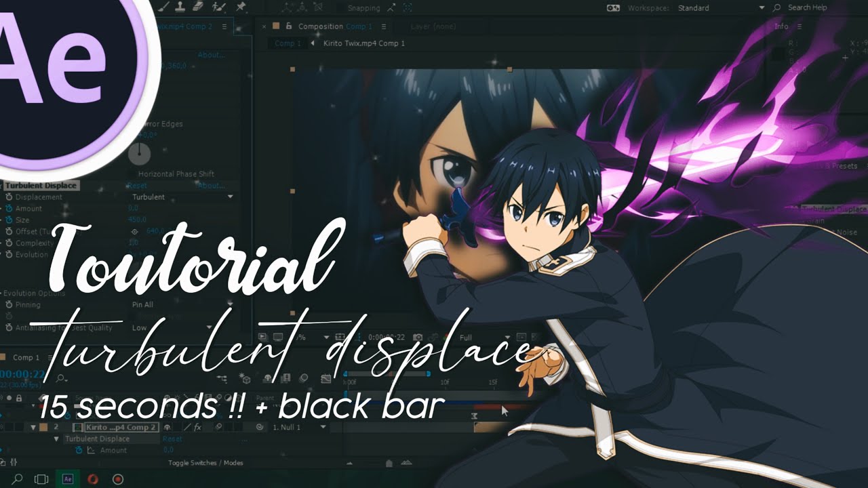The width and height of the screenshot is (868, 488).
Task: Click Reset for Turbulent Displace effect
Action: tap(137, 186)
